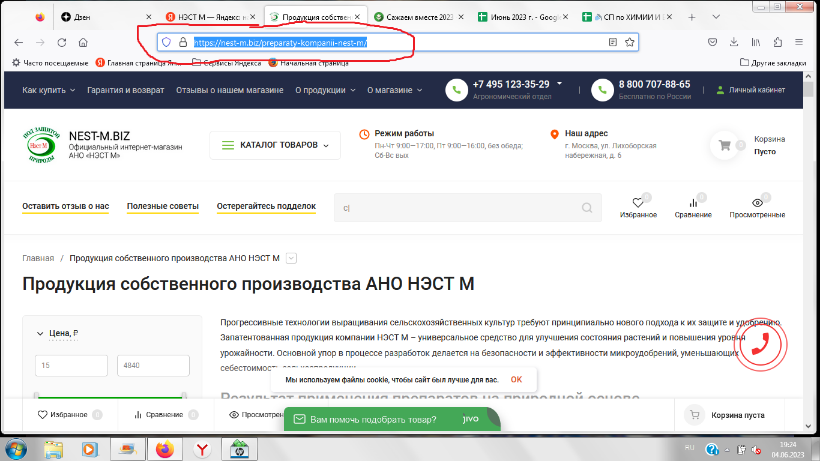This screenshot has width=820, height=461.
Task: Bookmark page with star icon in address bar
Action: coord(629,42)
